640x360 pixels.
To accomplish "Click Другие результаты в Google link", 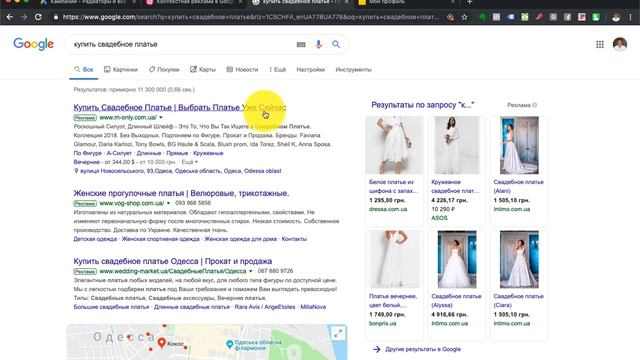I will point(423,349).
